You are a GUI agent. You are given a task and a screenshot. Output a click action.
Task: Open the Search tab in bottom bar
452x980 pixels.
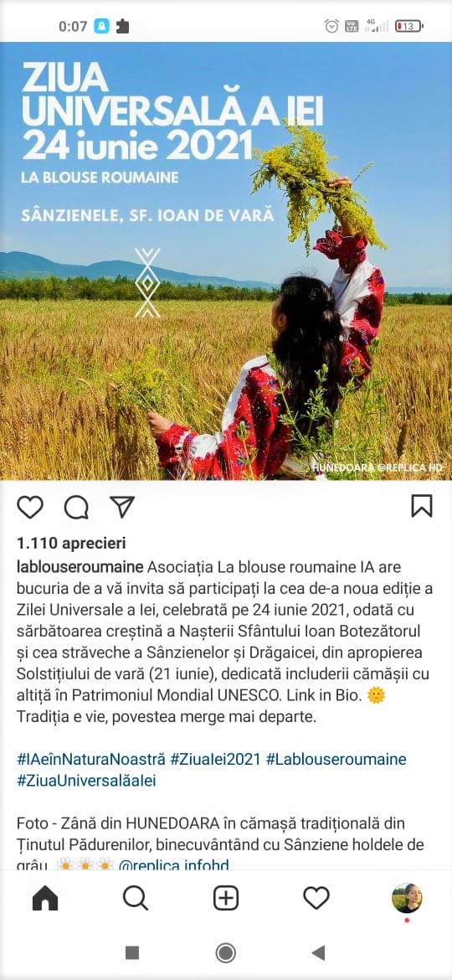click(136, 898)
